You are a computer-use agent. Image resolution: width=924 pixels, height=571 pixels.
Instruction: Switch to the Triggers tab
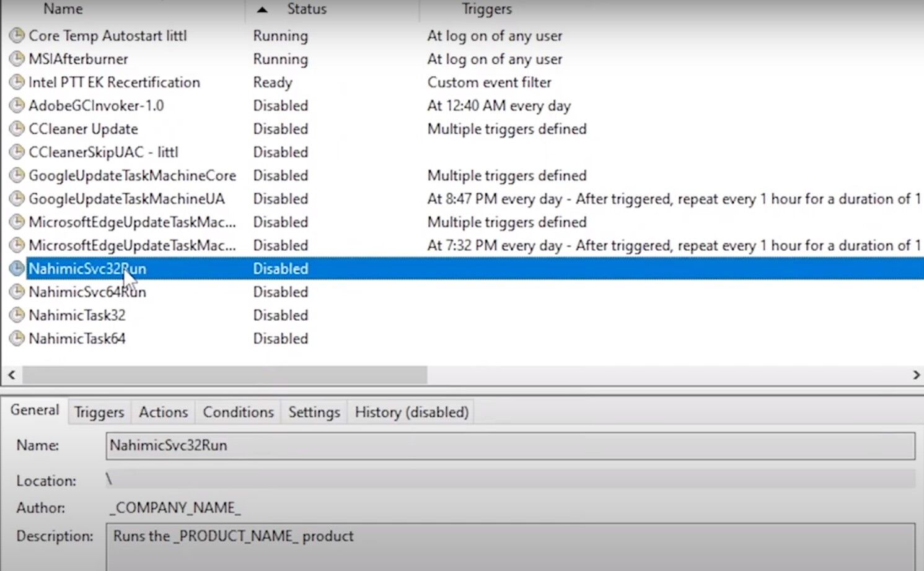click(x=99, y=412)
